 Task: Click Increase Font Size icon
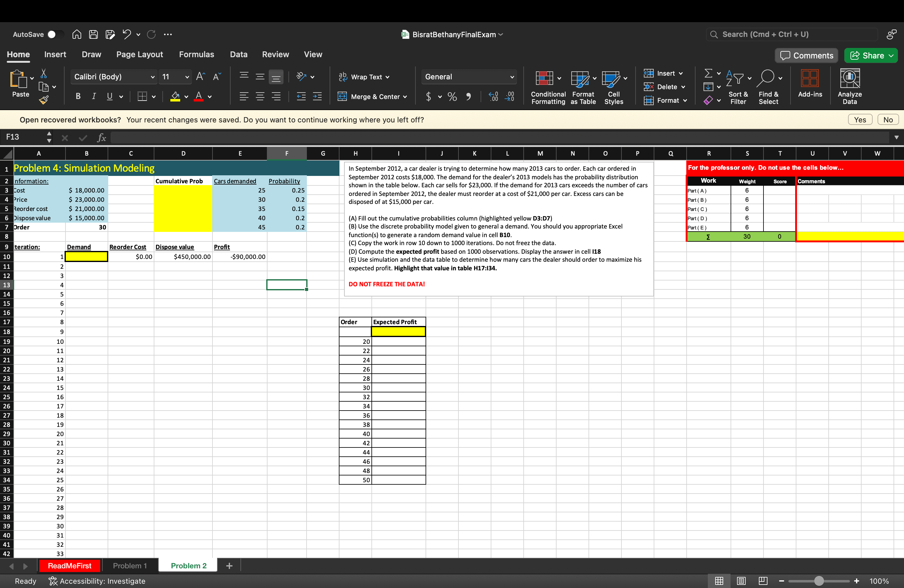pos(200,77)
